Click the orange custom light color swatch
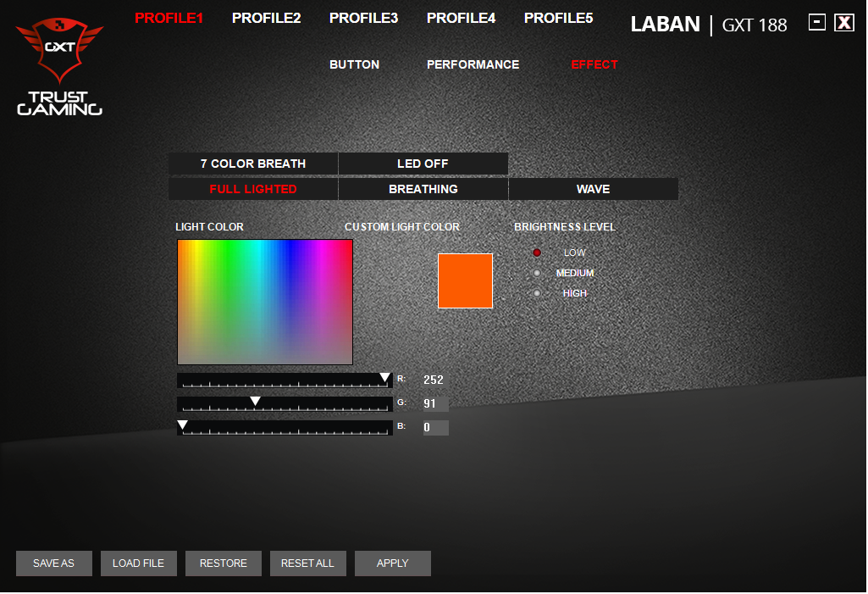The height and width of the screenshot is (594, 868). [x=465, y=280]
